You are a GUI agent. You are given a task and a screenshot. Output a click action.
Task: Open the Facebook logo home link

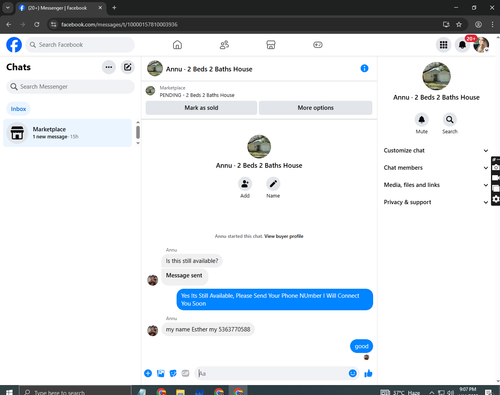pyautogui.click(x=14, y=45)
